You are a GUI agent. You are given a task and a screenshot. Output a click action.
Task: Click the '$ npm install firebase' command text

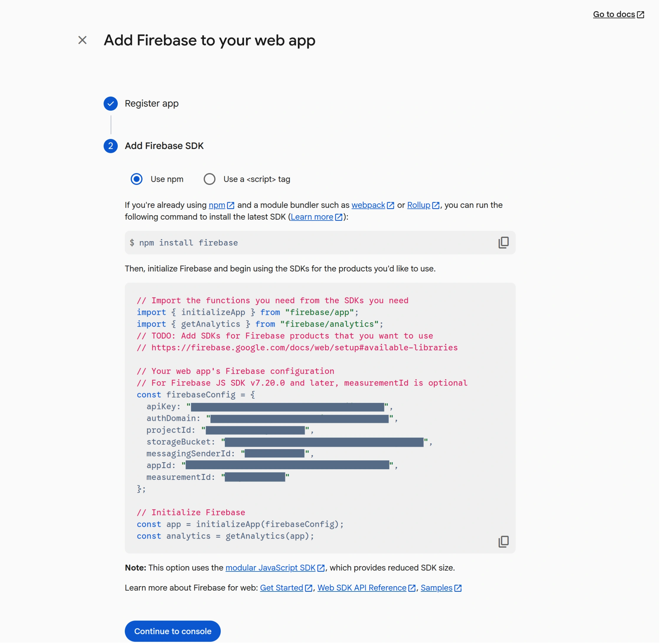tap(184, 243)
